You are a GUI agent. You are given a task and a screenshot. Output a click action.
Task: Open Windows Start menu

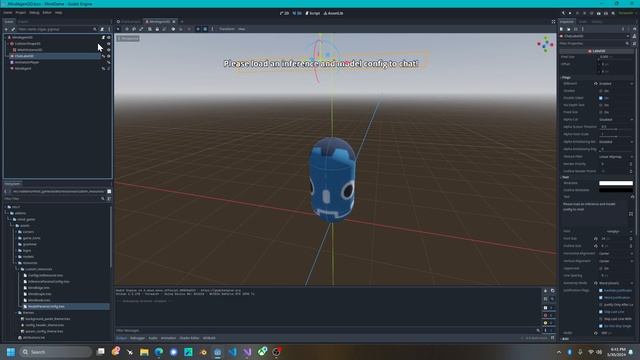point(11,352)
